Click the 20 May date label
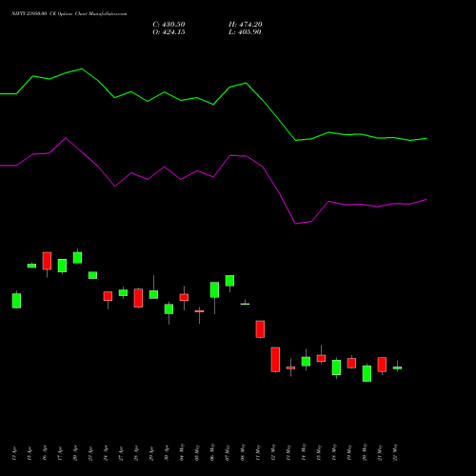This screenshot has height=476, width=476. point(365,452)
